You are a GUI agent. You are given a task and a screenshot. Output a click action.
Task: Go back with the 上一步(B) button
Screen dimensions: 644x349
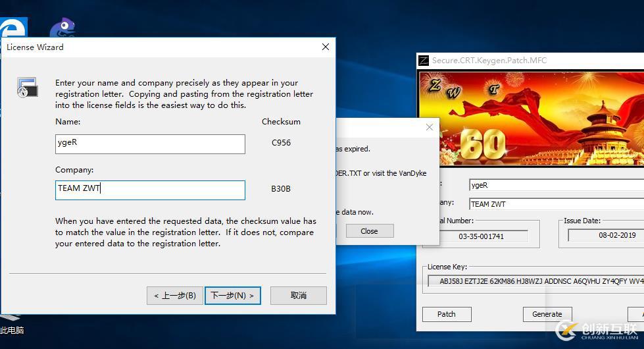point(174,296)
